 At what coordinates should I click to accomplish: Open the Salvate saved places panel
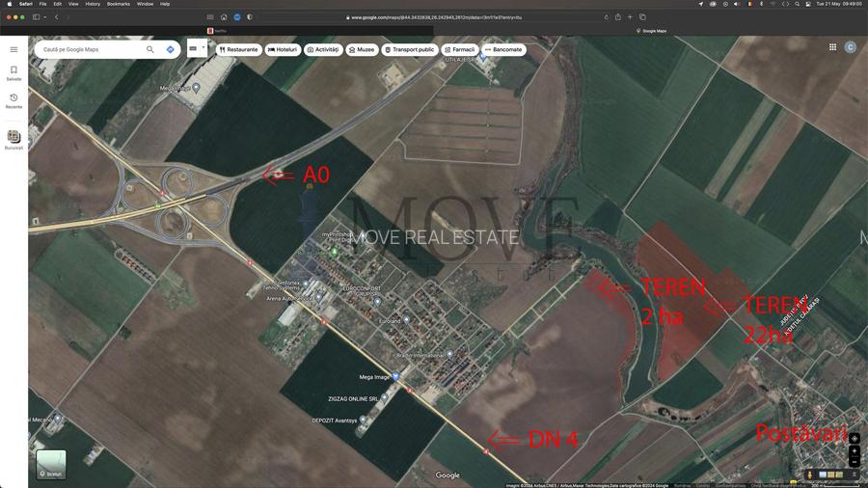pos(14,72)
